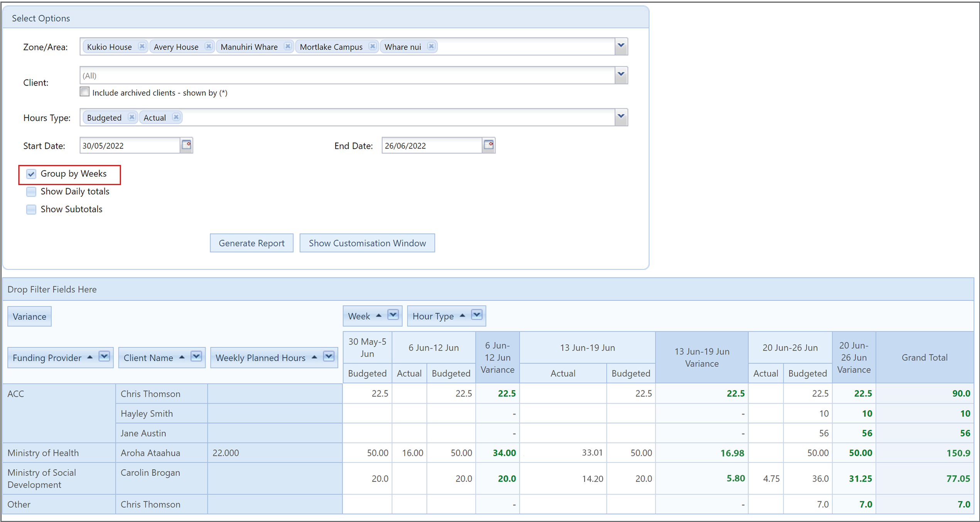Remove Kukio House zone tag

[142, 46]
